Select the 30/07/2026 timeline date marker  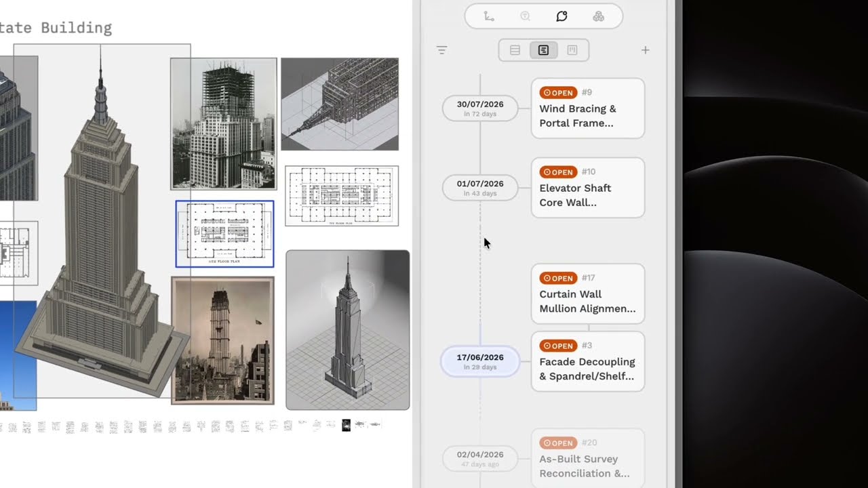tap(480, 108)
